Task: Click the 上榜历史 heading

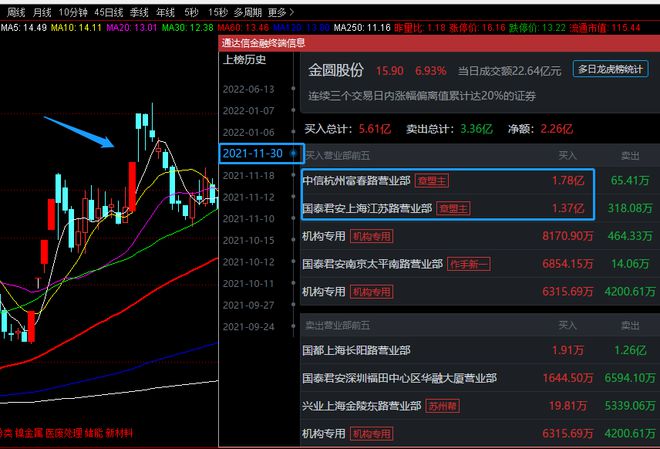Action: [245, 60]
